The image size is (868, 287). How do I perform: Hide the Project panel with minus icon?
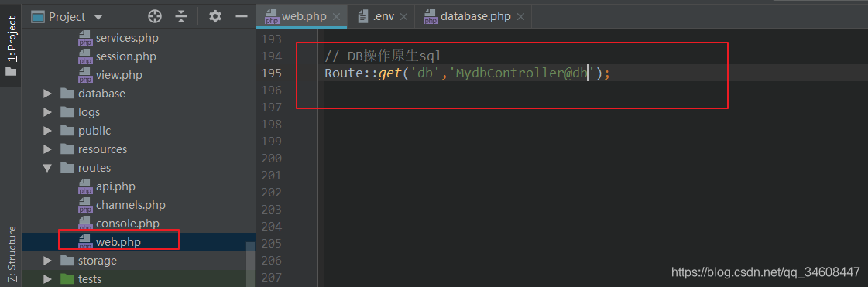click(242, 16)
